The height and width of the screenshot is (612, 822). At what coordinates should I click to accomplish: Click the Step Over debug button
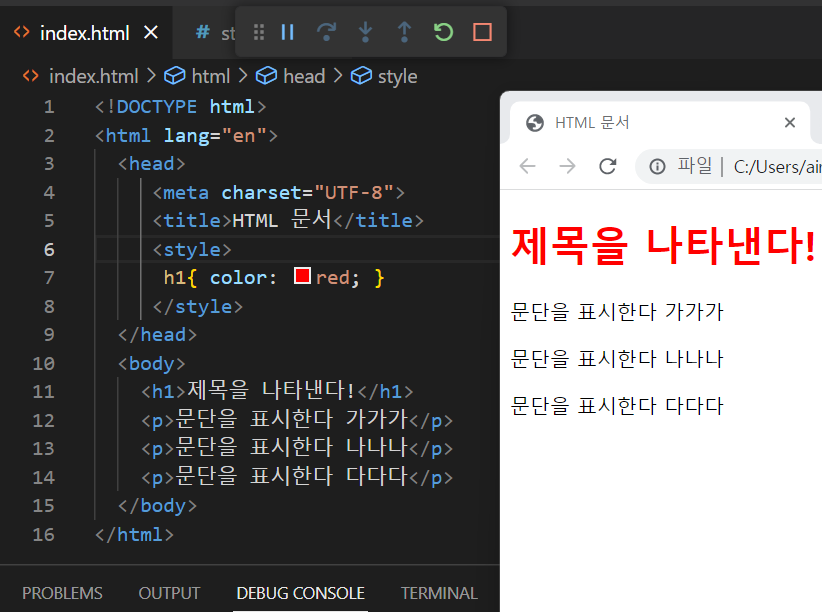pos(326,33)
